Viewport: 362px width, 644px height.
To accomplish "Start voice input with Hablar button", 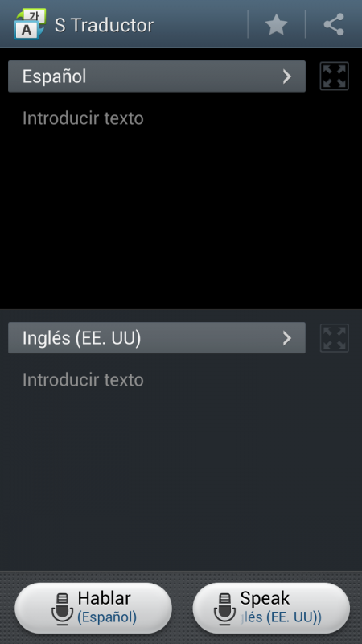I will (93, 608).
